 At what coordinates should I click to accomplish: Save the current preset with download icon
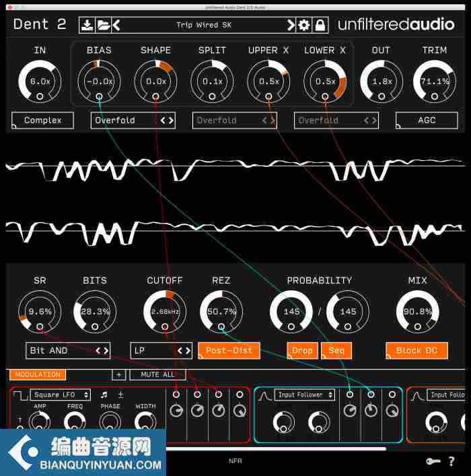(x=87, y=25)
